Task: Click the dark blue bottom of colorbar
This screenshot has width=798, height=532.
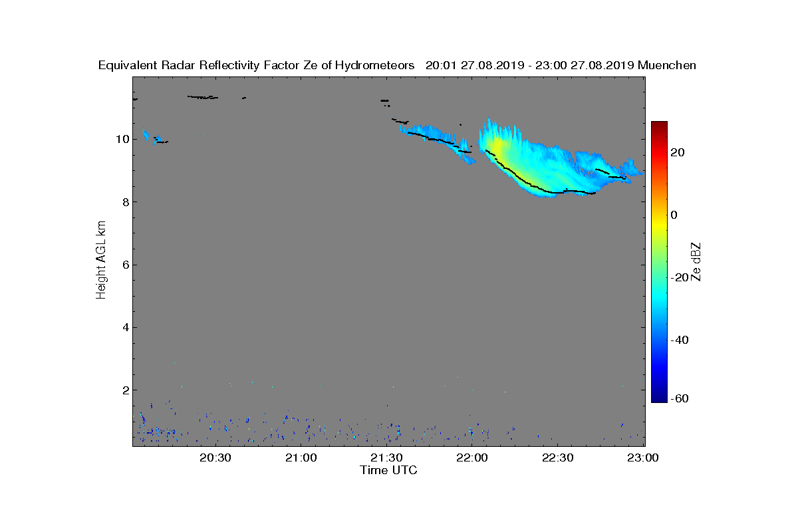Action: coord(659,398)
